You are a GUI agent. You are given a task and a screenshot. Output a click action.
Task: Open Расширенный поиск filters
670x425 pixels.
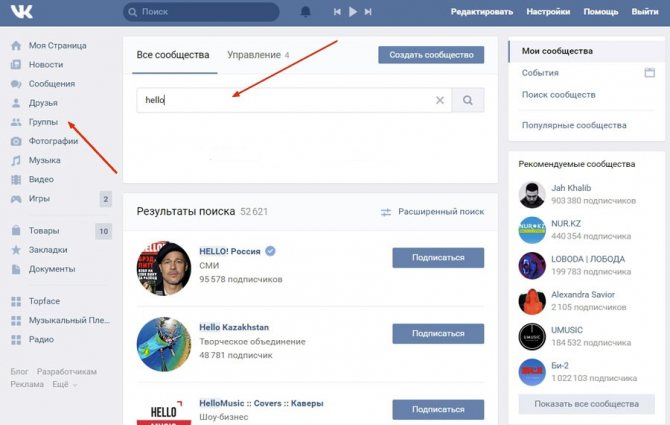(x=432, y=211)
